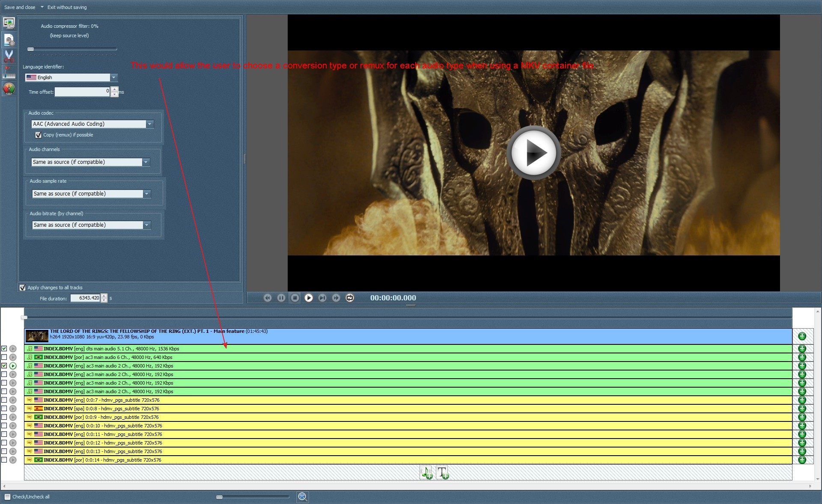This screenshot has width=822, height=504.
Task: Decrease the Time offset value
Action: 115,95
